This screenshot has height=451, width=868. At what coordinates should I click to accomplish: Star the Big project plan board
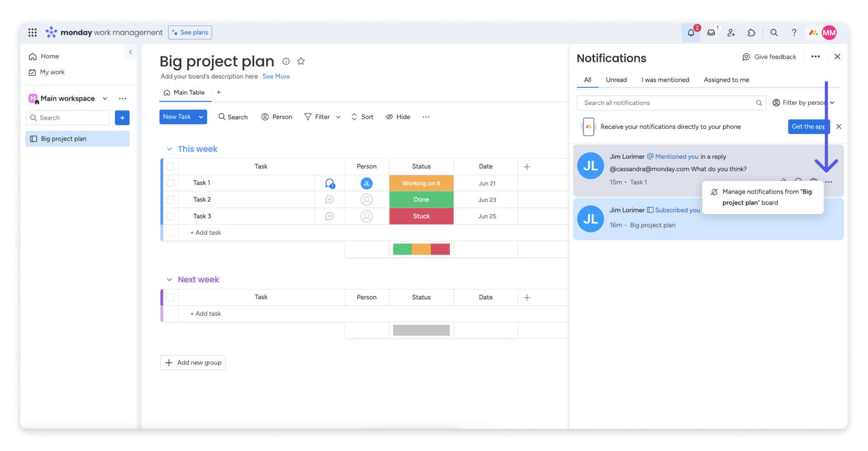click(301, 61)
